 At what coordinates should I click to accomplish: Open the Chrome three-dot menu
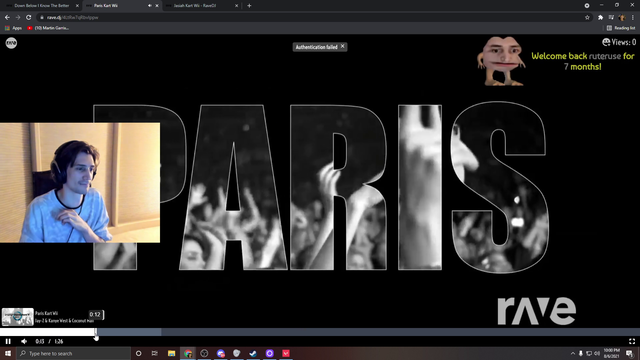[633, 18]
